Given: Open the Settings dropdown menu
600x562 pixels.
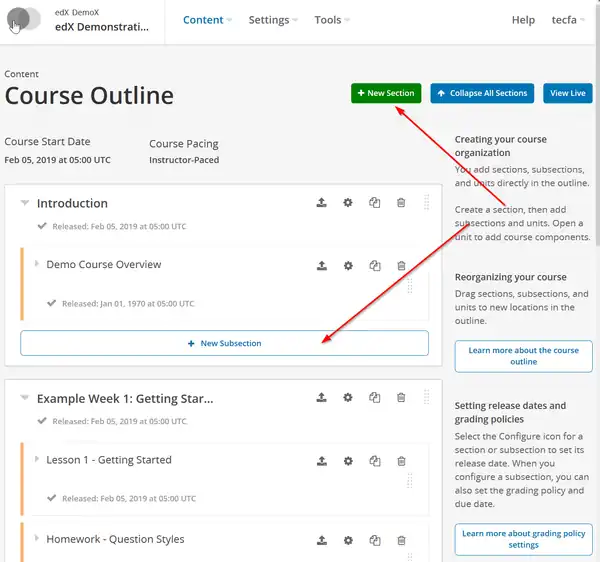Looking at the screenshot, I should coord(273,20).
